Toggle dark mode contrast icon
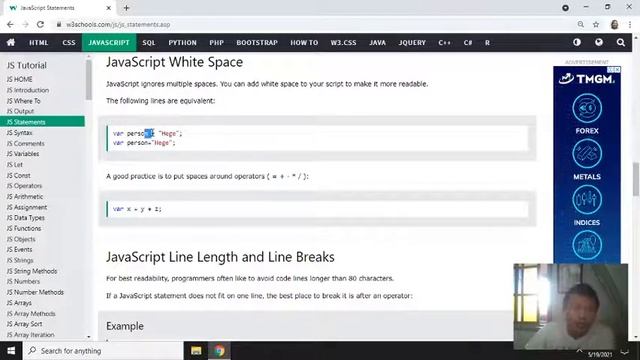Viewport: 640px width, 360px height. tap(577, 42)
